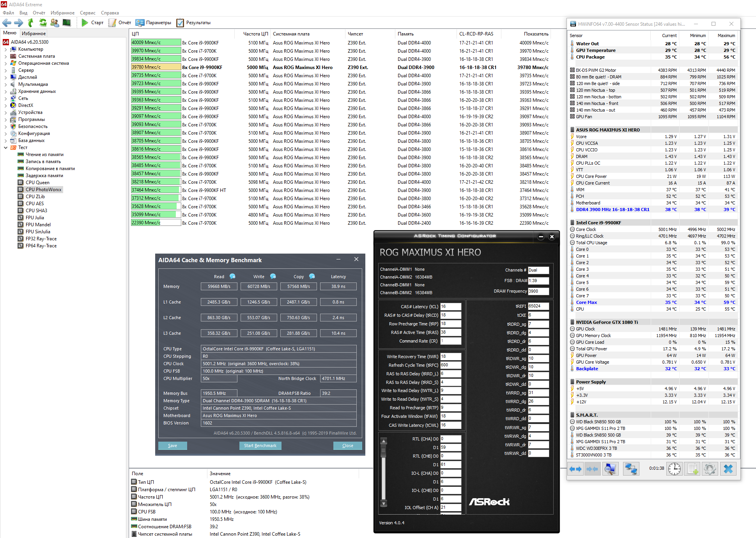Collapse the Тест tree node
The height and width of the screenshot is (538, 756).
tap(5, 148)
